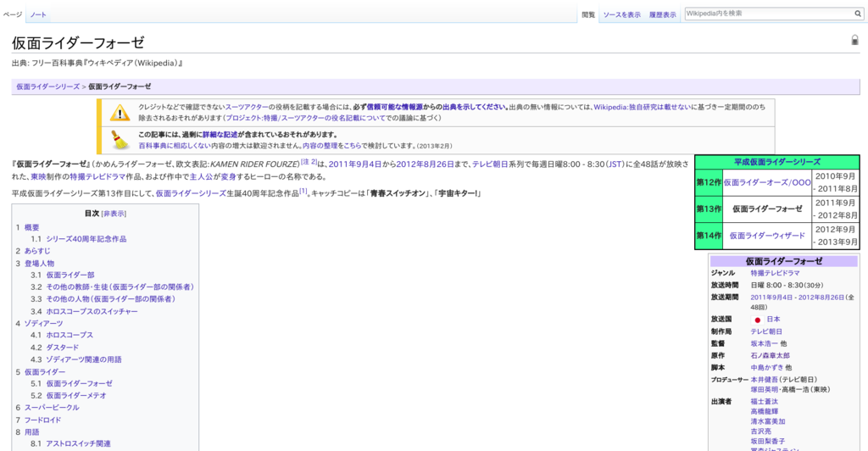Open the 2012年8月26日 date link in intro

click(425, 164)
